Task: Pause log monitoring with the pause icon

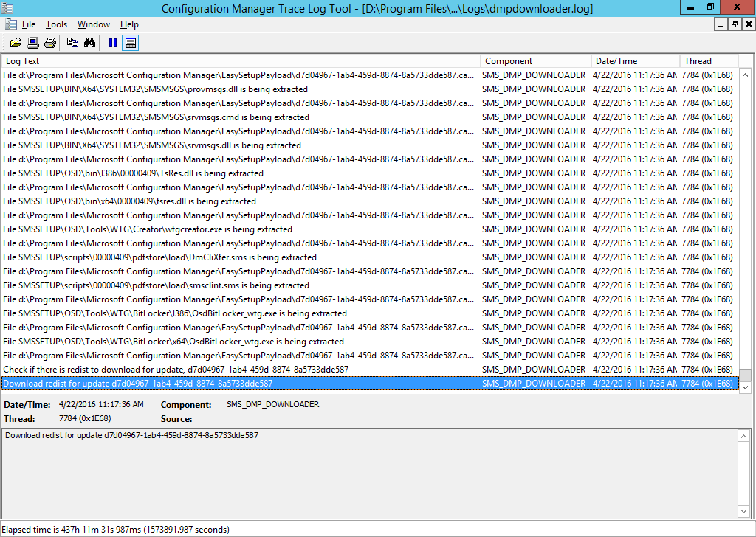Action: pyautogui.click(x=113, y=43)
